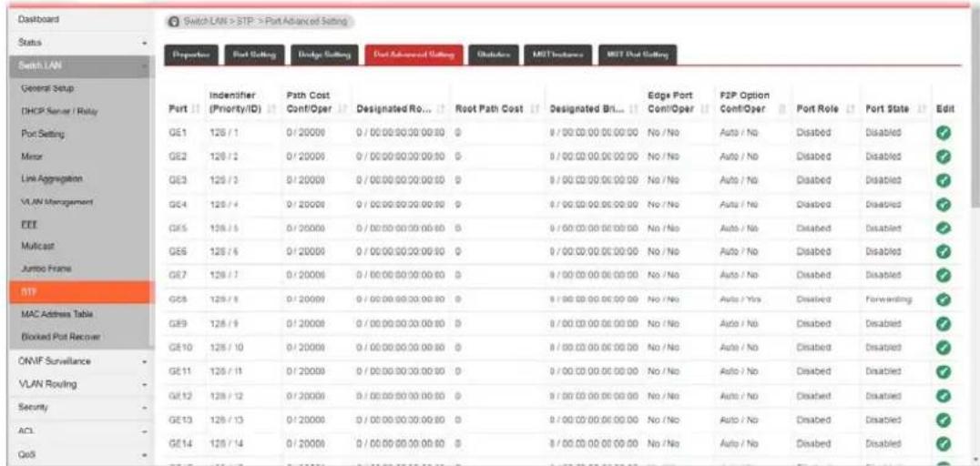Expand the Status sidebar section
Screen dimensions: 980x466
coord(145,44)
